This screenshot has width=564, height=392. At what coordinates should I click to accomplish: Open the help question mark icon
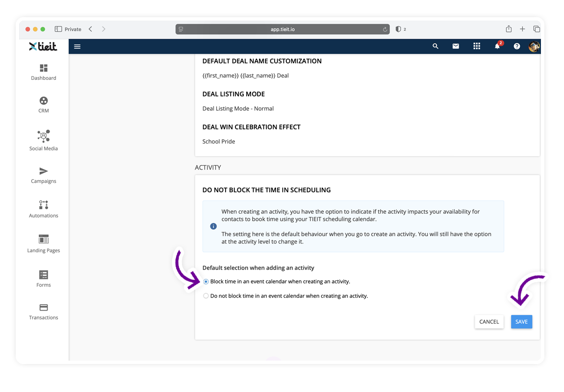click(517, 46)
